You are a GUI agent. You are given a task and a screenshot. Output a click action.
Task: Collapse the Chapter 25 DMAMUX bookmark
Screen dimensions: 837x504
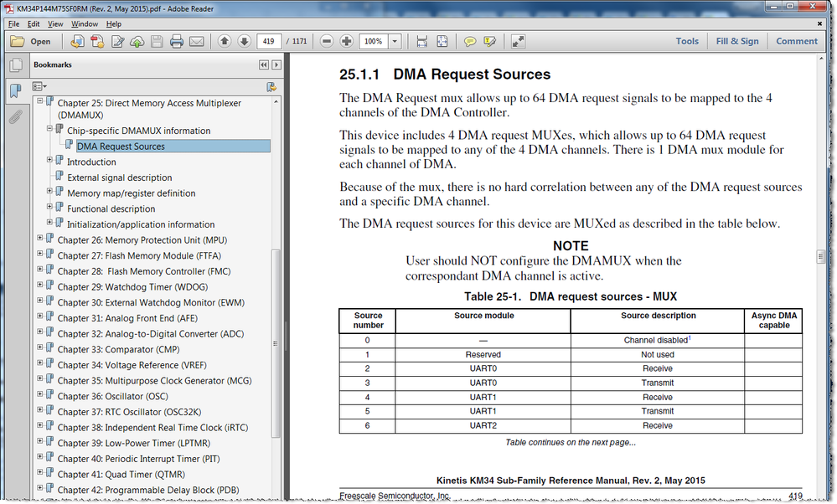[38, 102]
